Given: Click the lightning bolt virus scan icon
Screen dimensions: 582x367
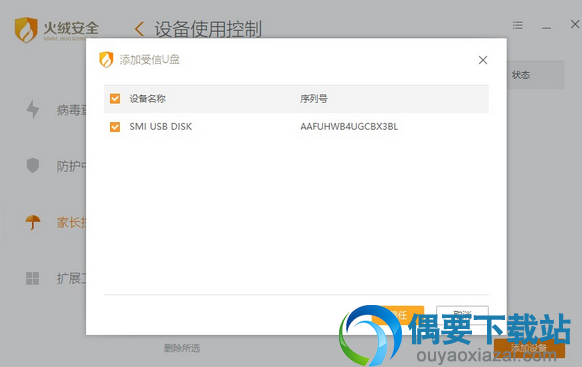Looking at the screenshot, I should (x=33, y=109).
